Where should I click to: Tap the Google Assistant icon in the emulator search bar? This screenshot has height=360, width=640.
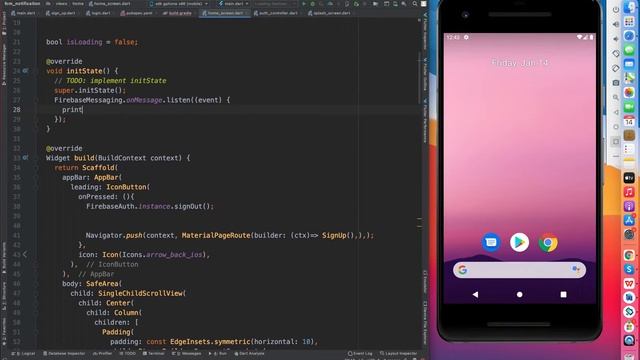pyautogui.click(x=576, y=270)
